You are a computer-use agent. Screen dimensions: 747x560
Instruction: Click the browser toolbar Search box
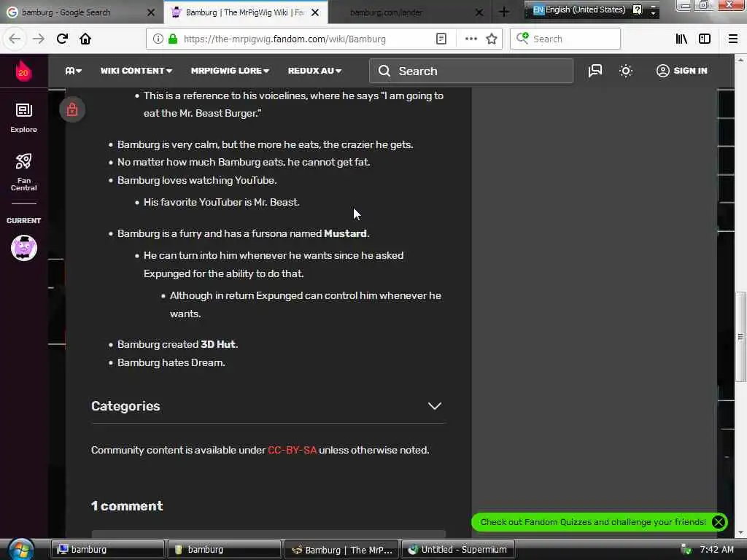(565, 39)
